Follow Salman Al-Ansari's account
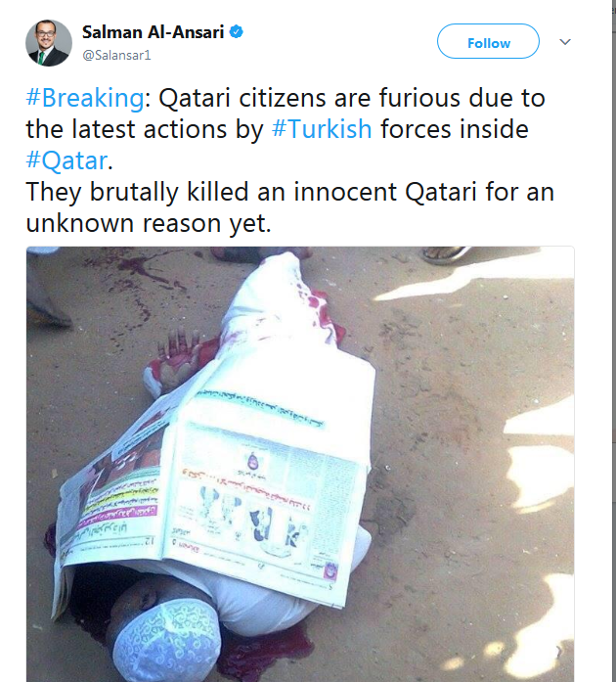This screenshot has width=616, height=682. (x=488, y=41)
